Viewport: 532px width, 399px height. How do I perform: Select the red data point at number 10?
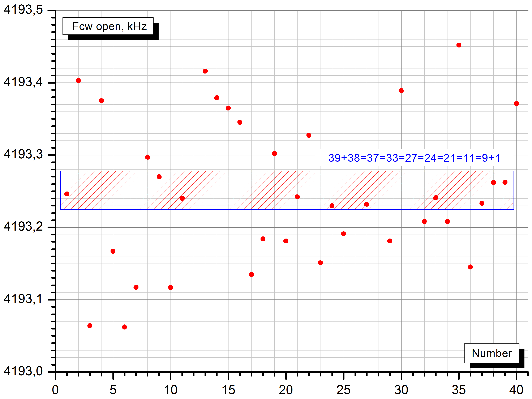[171, 287]
